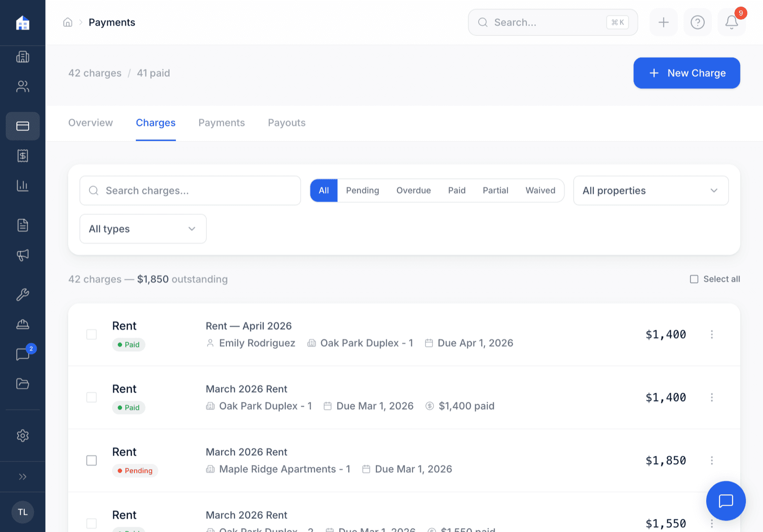Select the Tenants icon in the sidebar

click(x=22, y=86)
